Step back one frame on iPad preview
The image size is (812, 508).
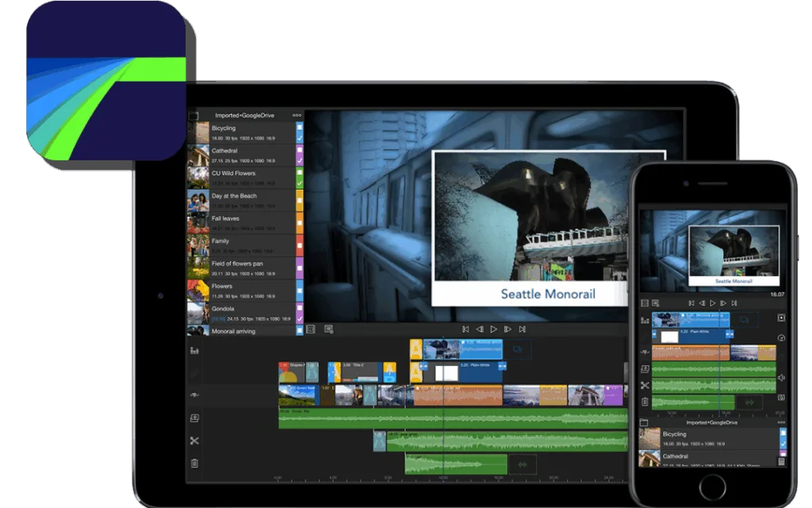pos(480,329)
